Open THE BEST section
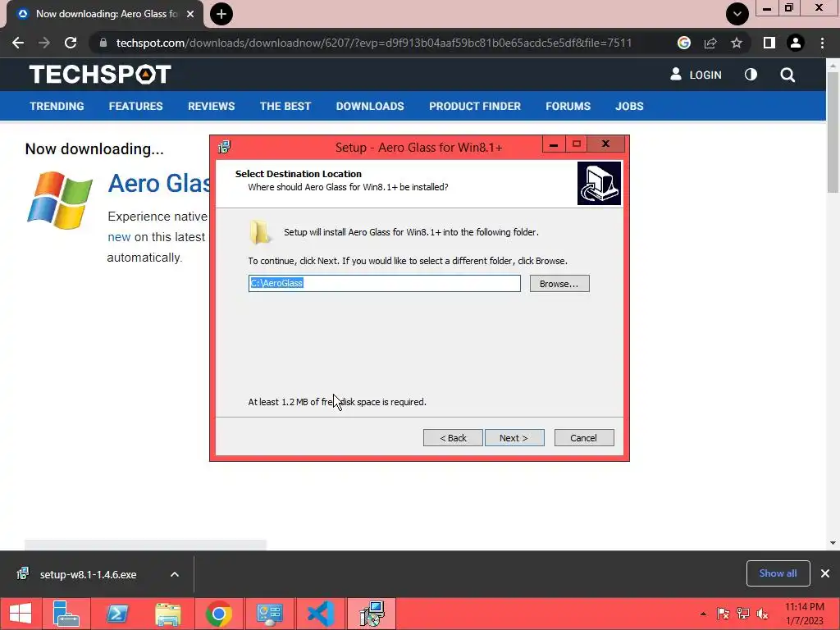The image size is (840, 630). (x=285, y=106)
